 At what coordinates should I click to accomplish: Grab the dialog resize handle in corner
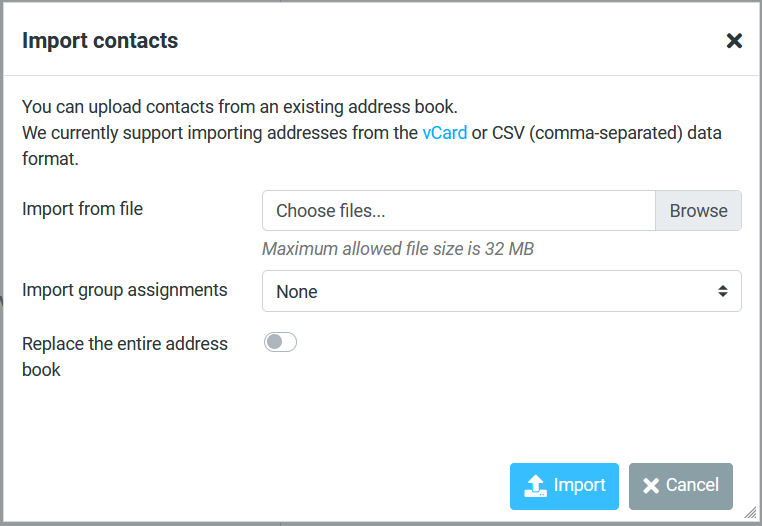coord(750,512)
